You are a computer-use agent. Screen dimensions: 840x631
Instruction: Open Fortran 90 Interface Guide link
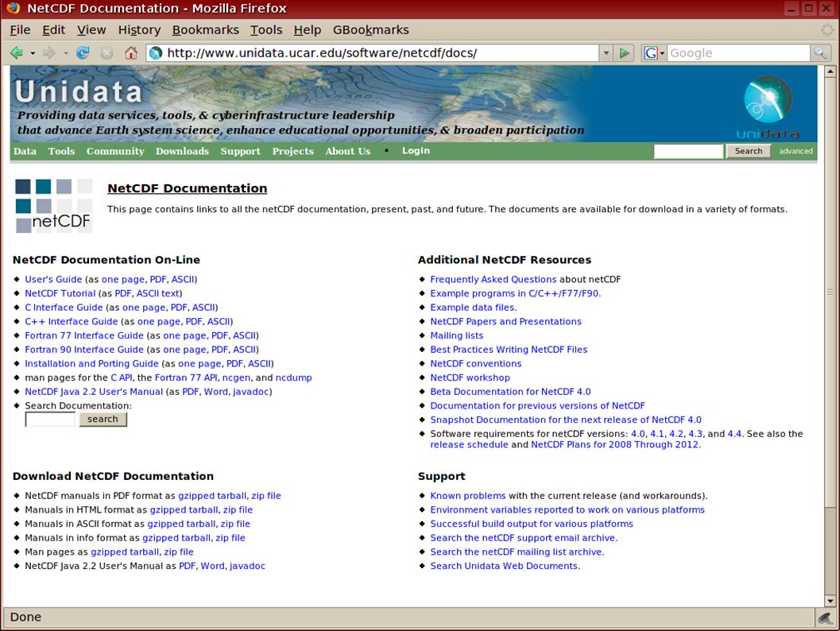[84, 349]
